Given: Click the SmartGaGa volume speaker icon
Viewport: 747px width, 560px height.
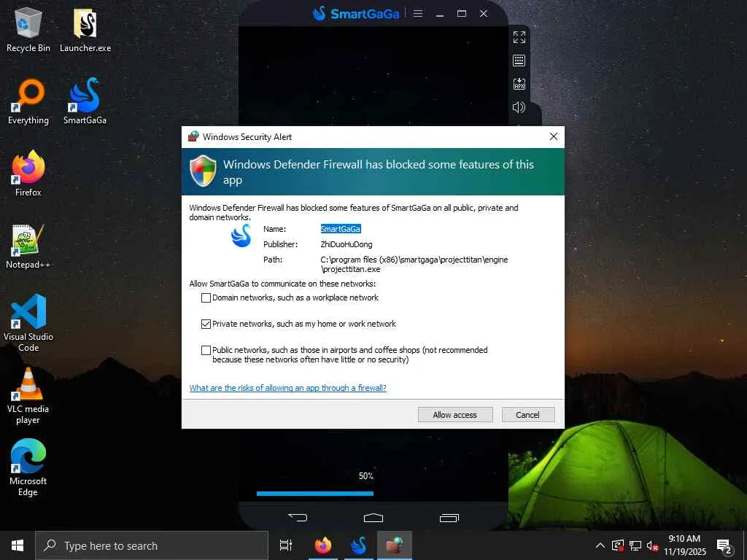Looking at the screenshot, I should point(519,107).
